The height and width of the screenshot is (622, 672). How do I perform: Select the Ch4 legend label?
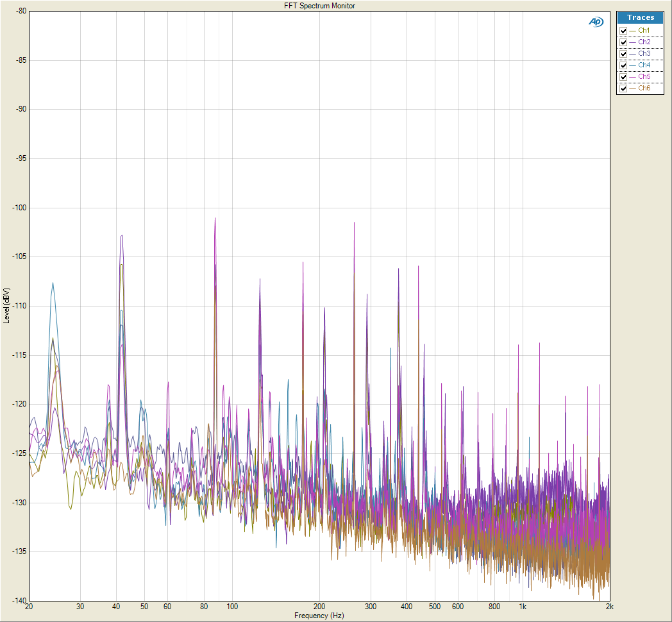click(x=644, y=65)
